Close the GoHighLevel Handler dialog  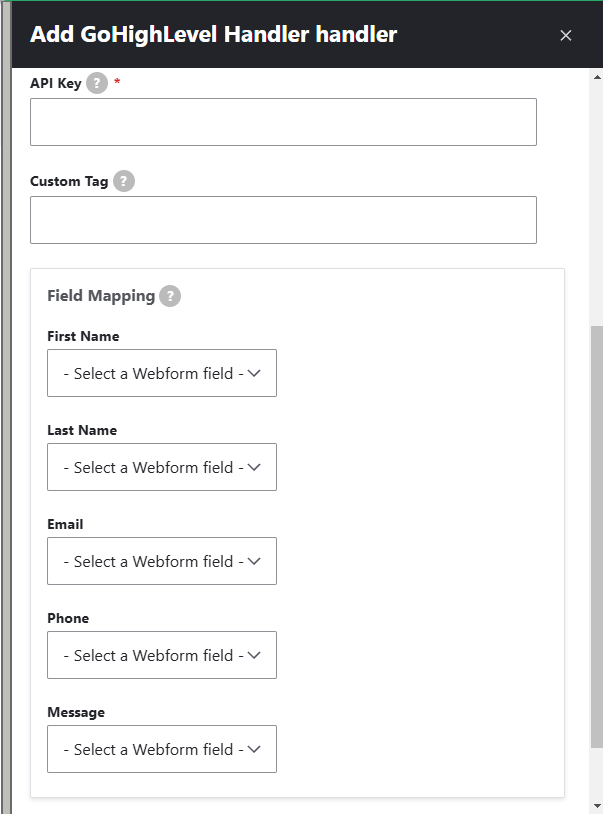566,35
